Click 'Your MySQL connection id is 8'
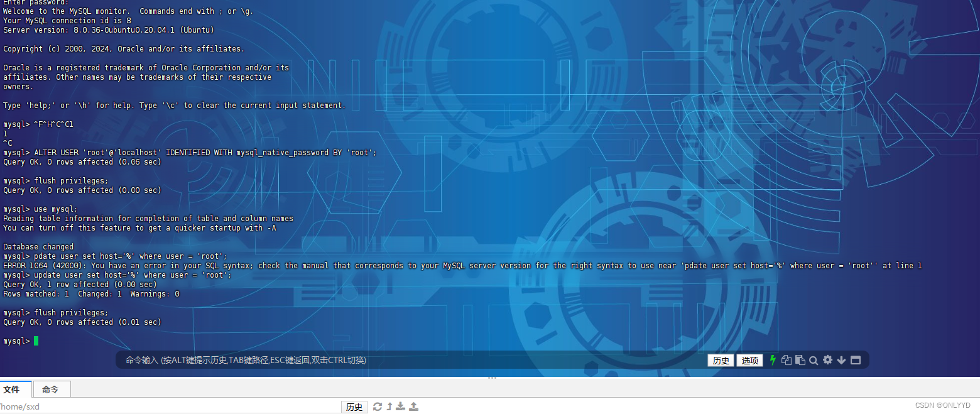This screenshot has width=980, height=414. tap(67, 20)
